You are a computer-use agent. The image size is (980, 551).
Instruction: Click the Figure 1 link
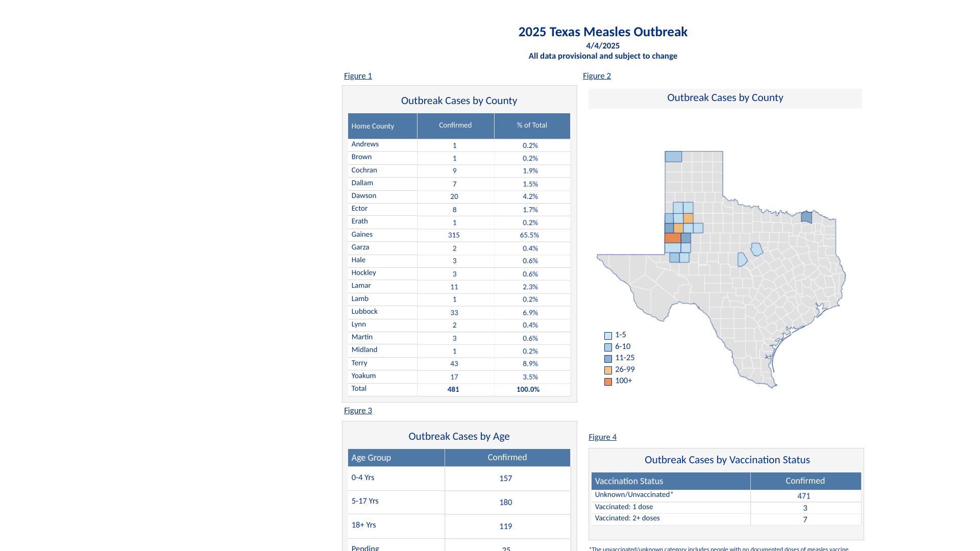click(x=358, y=76)
